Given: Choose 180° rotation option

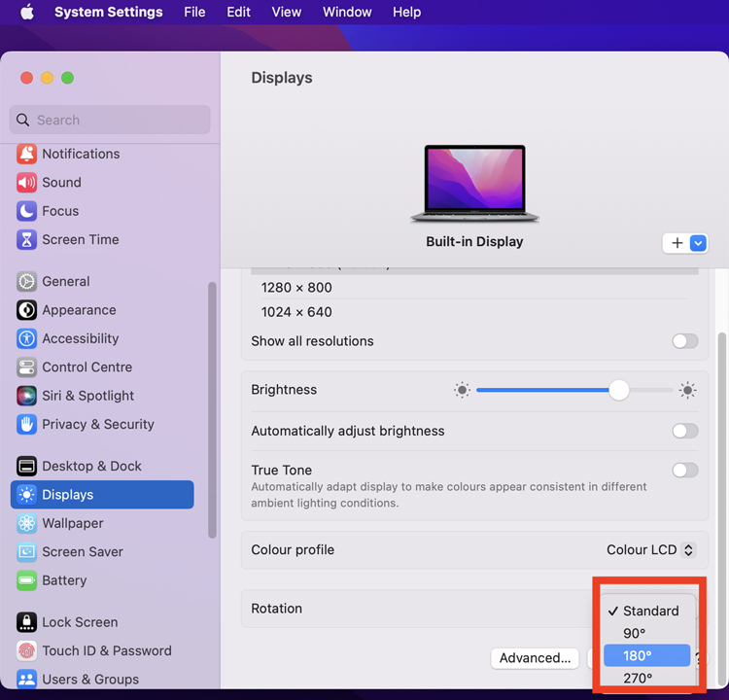Looking at the screenshot, I should coord(646,655).
